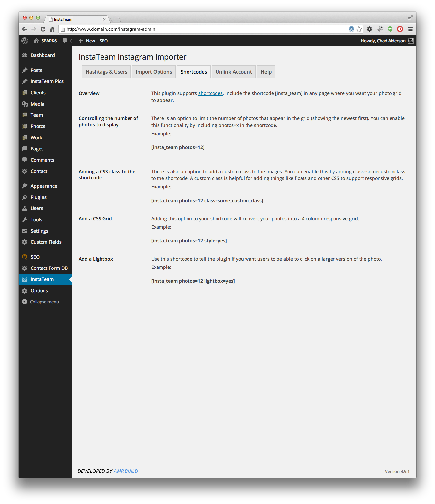Click fullscreen arrows in window corner
The width and height of the screenshot is (435, 504).
[410, 17]
